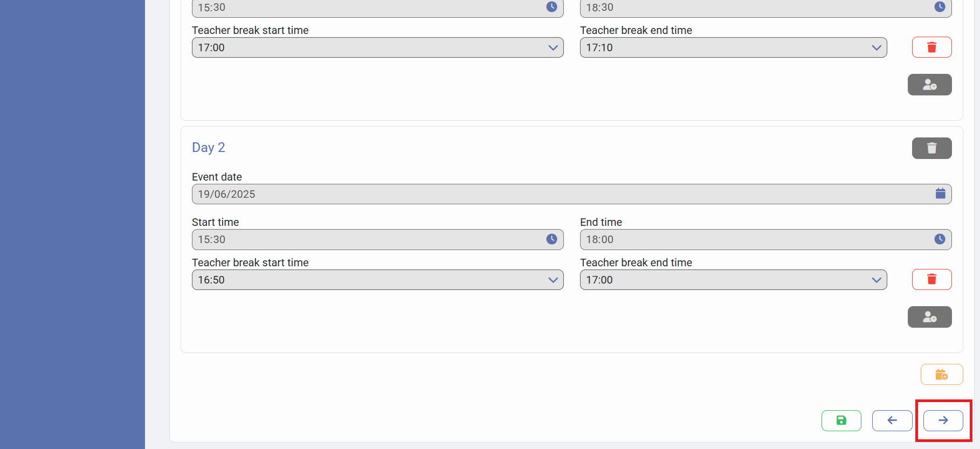Expand Day 2 break start 16:50 dropdown

(553, 280)
